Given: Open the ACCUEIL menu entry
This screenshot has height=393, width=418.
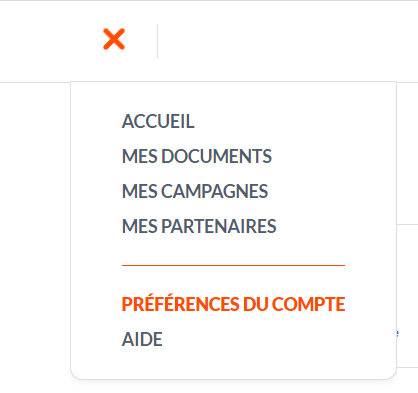Looking at the screenshot, I should coord(158,121).
